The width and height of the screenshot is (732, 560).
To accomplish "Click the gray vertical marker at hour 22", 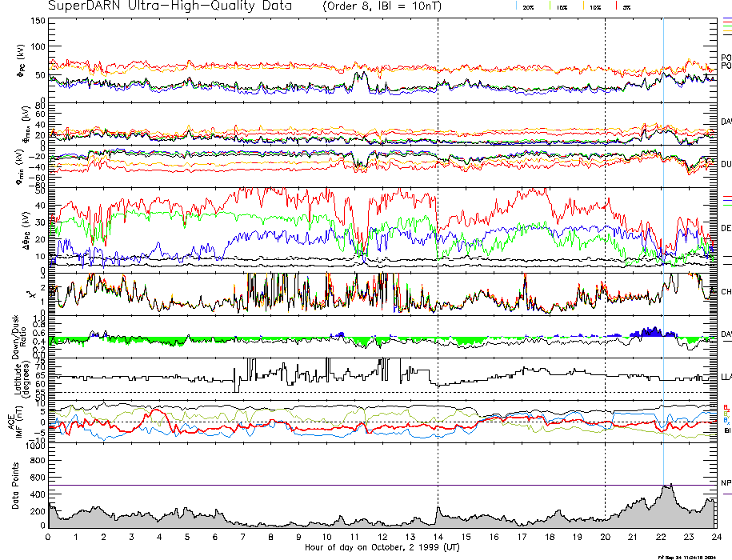I will [x=663, y=240].
